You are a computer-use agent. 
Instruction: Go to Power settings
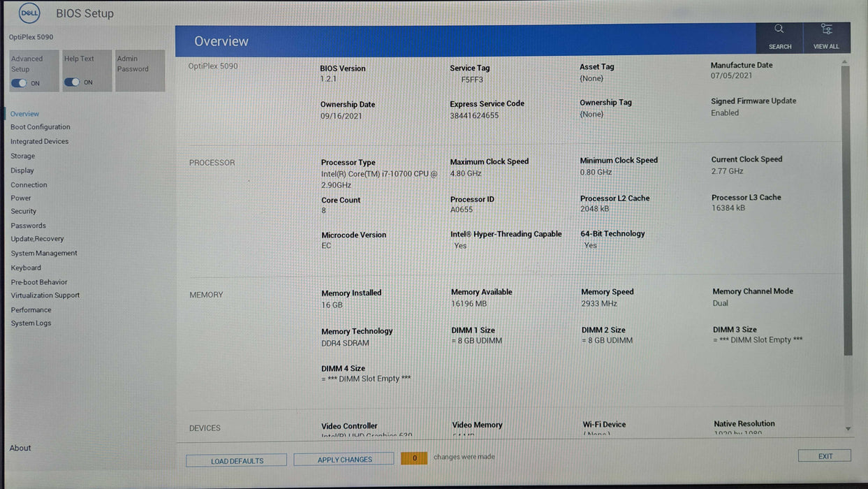21,198
